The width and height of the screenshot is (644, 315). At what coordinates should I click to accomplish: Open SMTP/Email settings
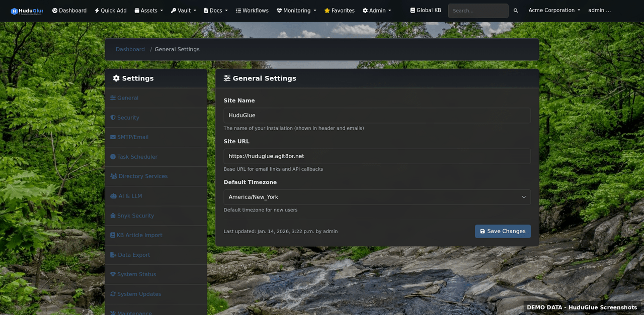tap(156, 137)
